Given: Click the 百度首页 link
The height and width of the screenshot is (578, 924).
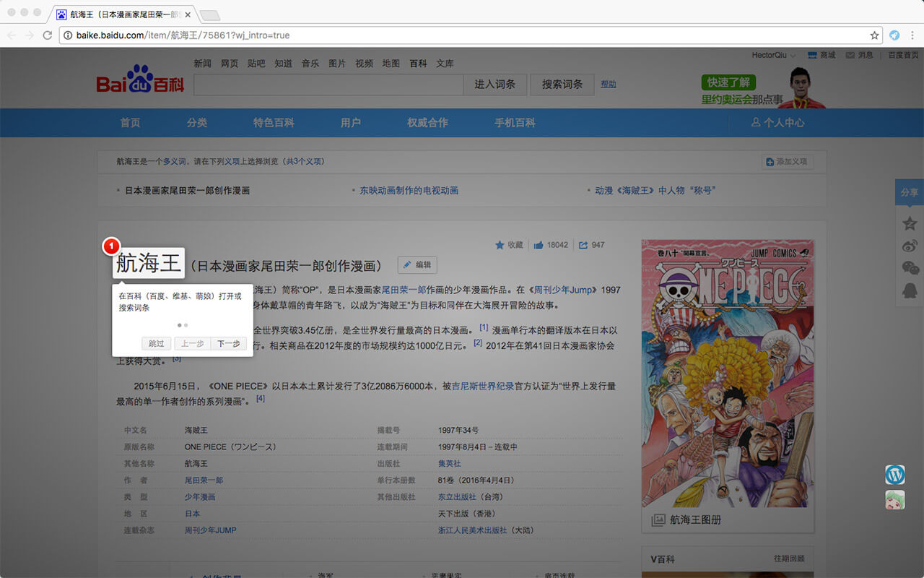Looking at the screenshot, I should pos(903,55).
